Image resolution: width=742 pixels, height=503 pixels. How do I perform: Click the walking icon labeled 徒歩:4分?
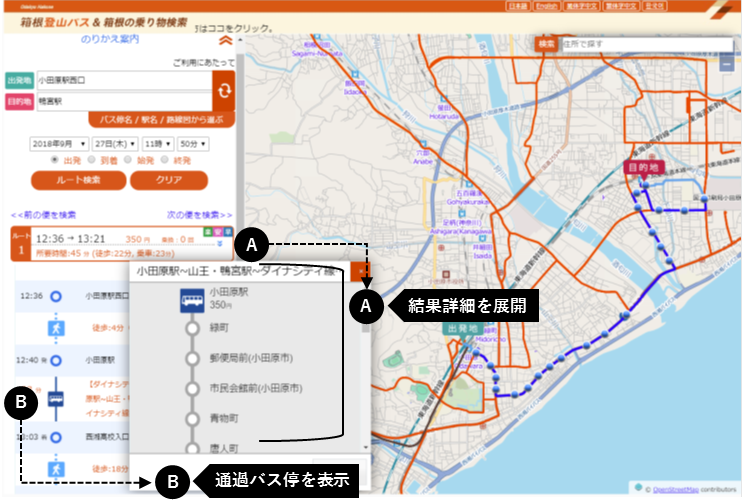56,327
